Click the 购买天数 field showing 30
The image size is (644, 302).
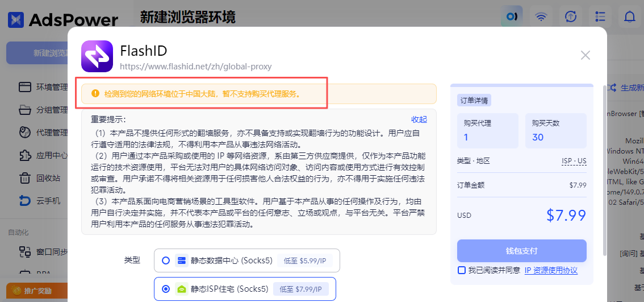tap(556, 130)
